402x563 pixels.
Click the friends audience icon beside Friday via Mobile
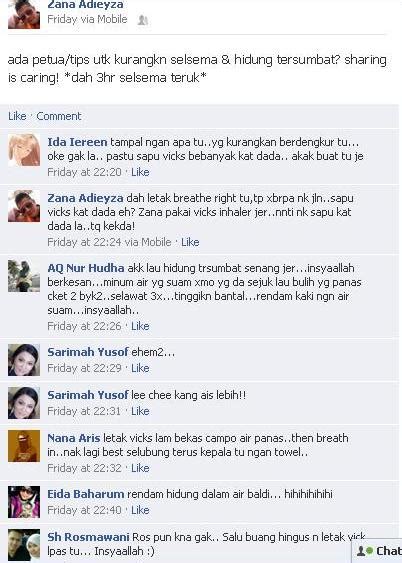(x=143, y=20)
